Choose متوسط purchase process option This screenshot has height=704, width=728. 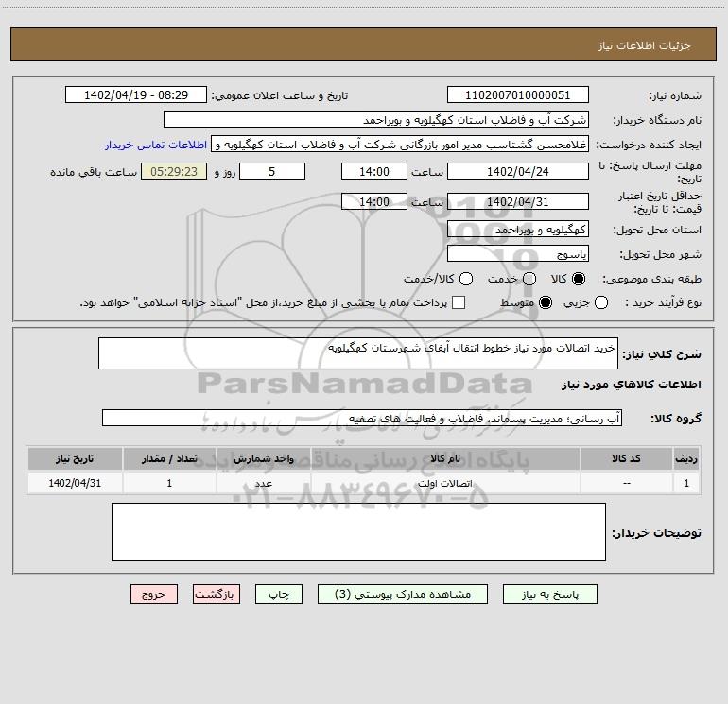pos(546,302)
